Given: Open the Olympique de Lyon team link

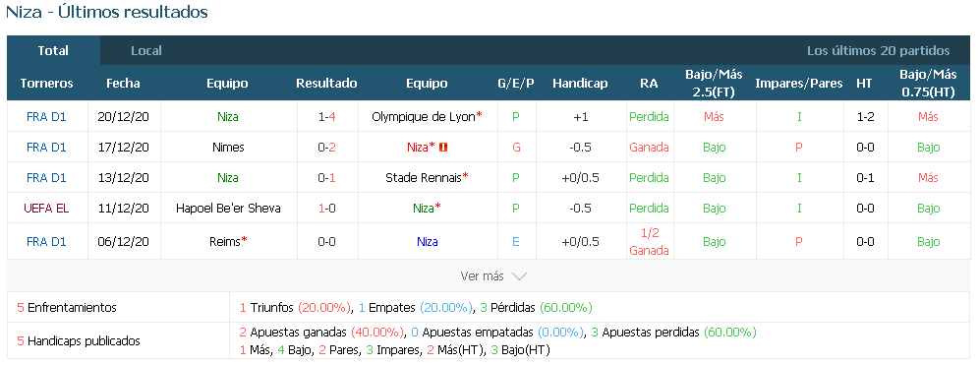Looking at the screenshot, I should [x=425, y=116].
